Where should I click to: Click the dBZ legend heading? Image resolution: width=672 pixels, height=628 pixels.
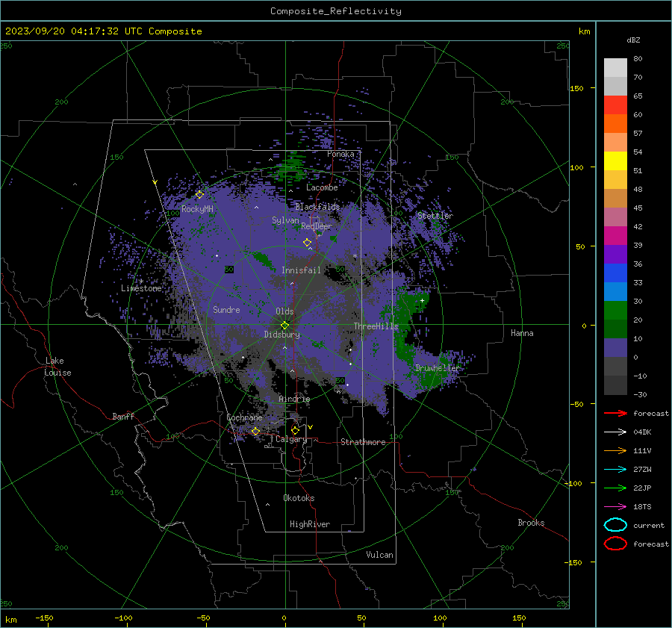[x=633, y=40]
